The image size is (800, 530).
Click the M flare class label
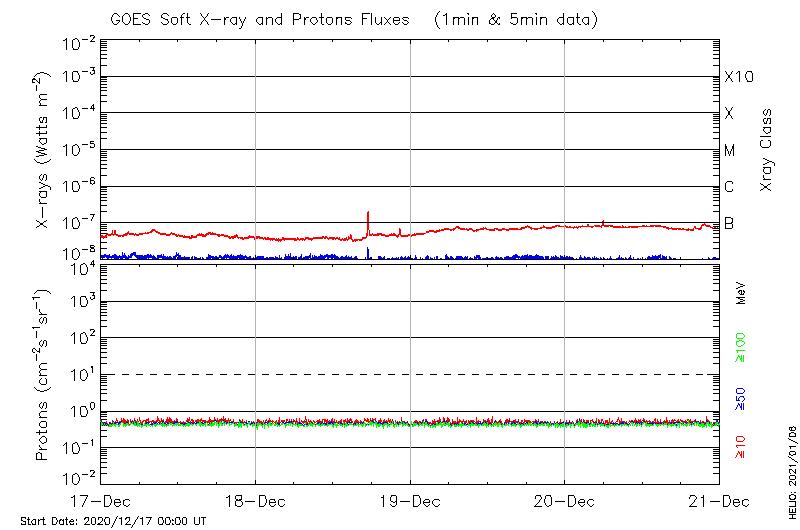(730, 151)
